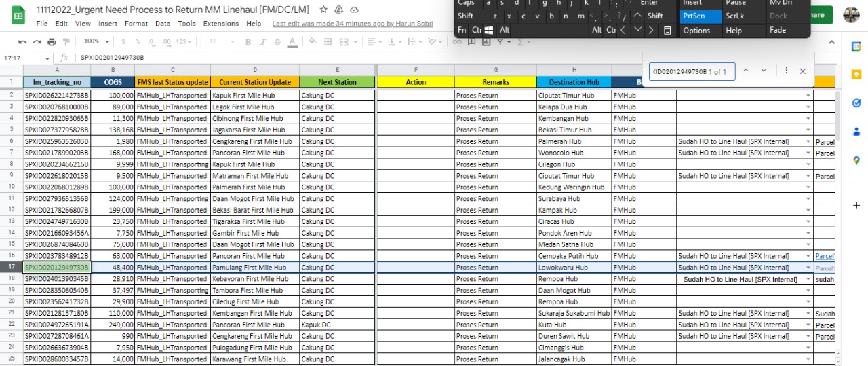Image resolution: width=868 pixels, height=366 pixels.
Task: Increase decimal places icon
Action: pyautogui.click(x=168, y=42)
